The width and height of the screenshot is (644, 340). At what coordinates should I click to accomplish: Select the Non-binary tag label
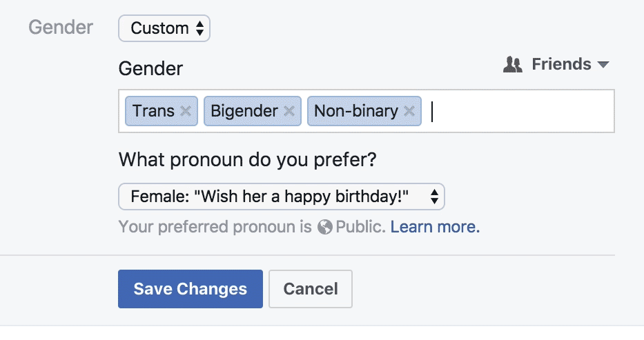coord(356,111)
